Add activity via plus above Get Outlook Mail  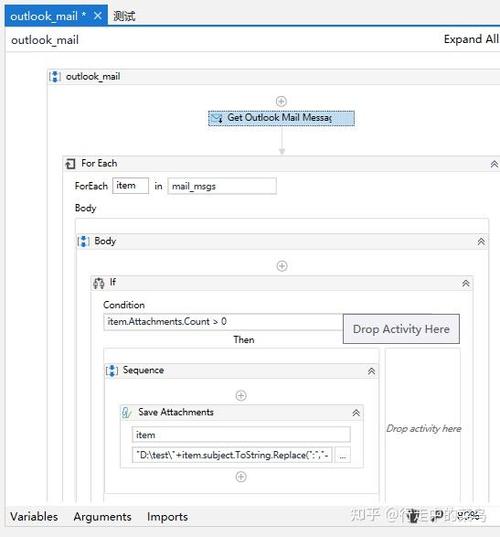click(281, 101)
